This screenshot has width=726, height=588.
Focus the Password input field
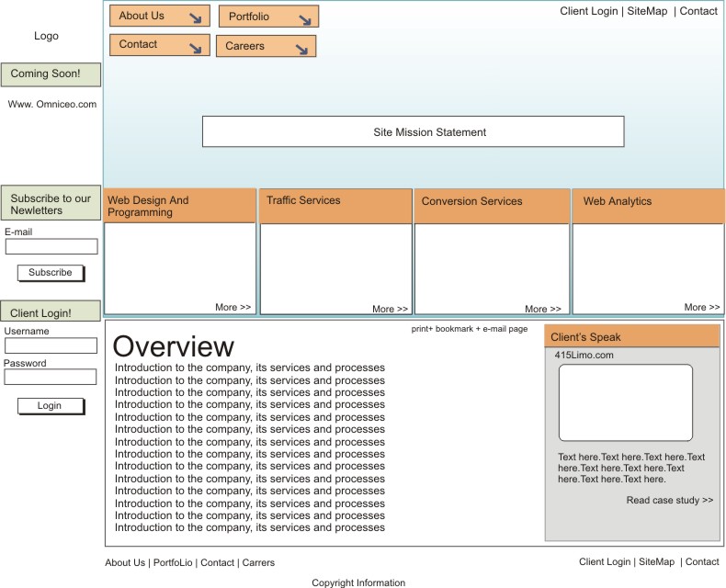[51, 377]
